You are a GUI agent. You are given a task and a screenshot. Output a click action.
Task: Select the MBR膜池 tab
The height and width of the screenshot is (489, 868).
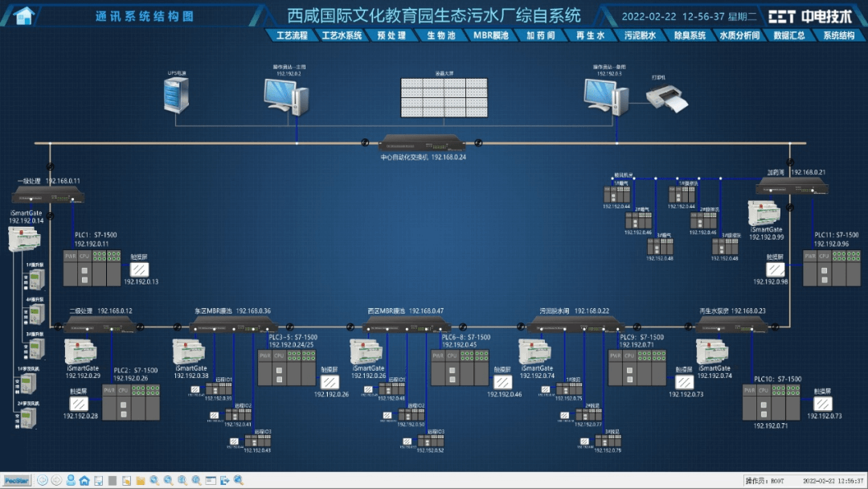[492, 35]
